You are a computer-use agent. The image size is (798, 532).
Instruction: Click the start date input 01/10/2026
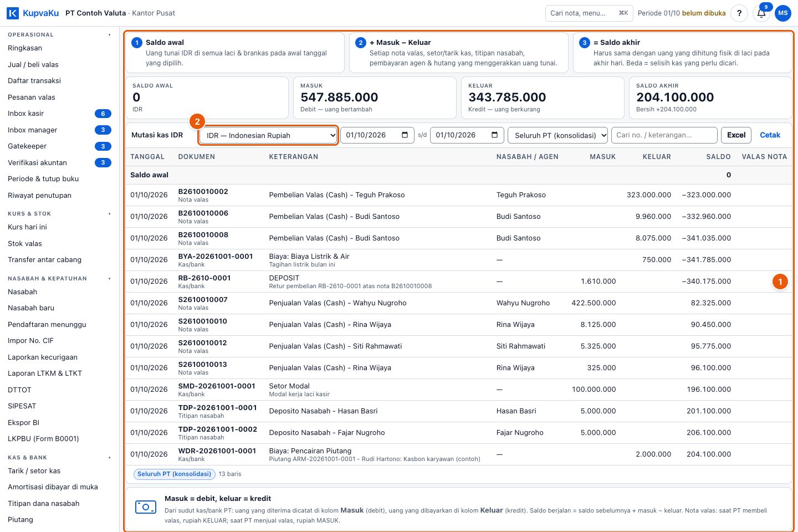tap(377, 135)
